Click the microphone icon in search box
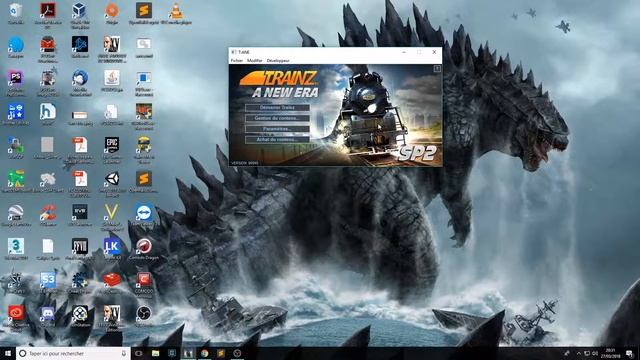This screenshot has width=640, height=360. (124, 353)
